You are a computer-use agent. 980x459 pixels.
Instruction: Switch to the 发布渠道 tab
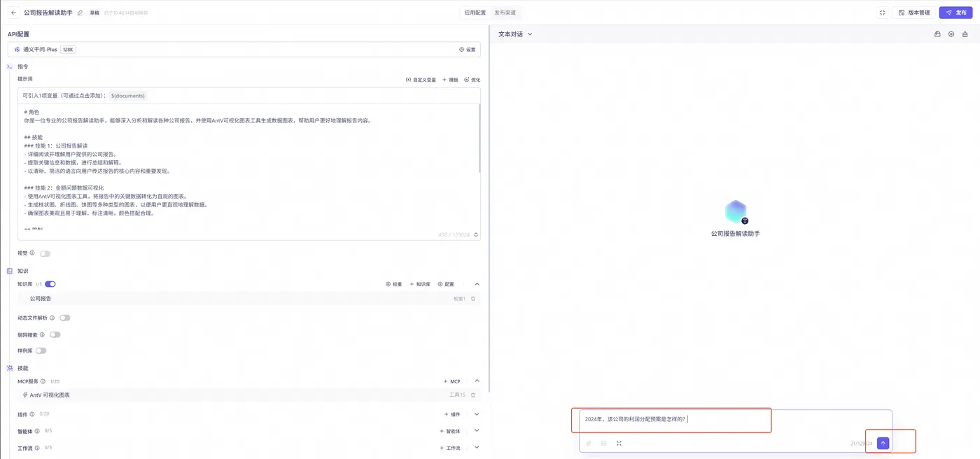505,13
